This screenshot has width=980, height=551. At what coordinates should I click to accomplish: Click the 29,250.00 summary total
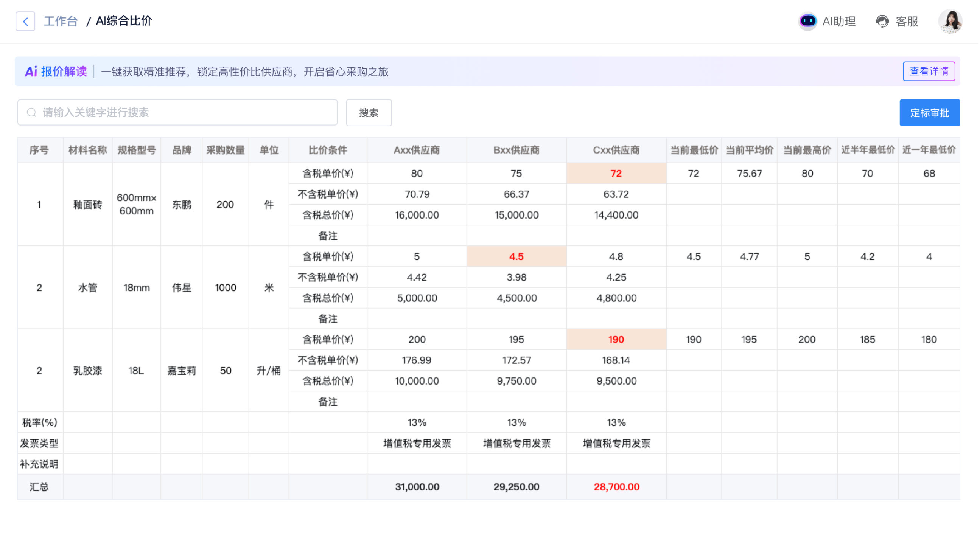(x=517, y=487)
